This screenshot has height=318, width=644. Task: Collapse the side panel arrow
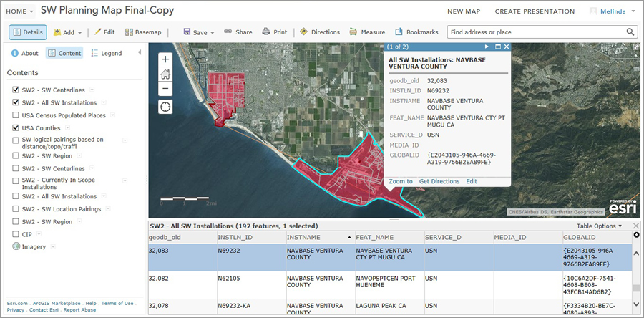point(140,52)
